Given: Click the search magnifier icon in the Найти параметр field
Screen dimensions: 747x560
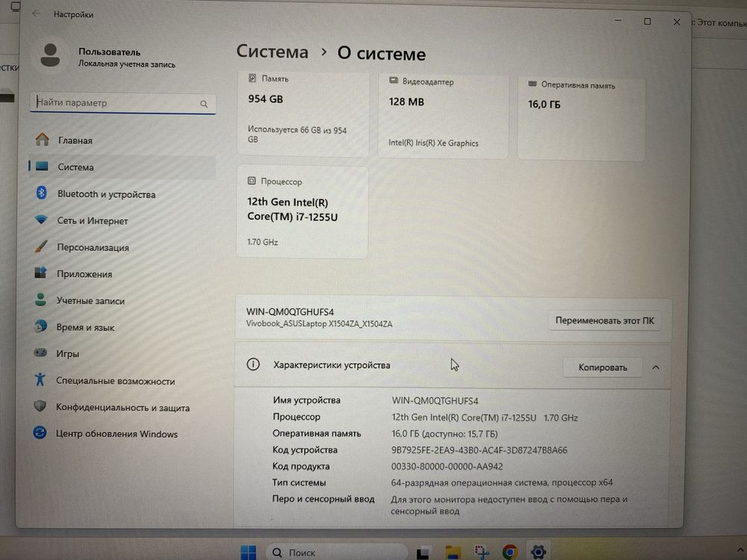Looking at the screenshot, I should pyautogui.click(x=204, y=104).
